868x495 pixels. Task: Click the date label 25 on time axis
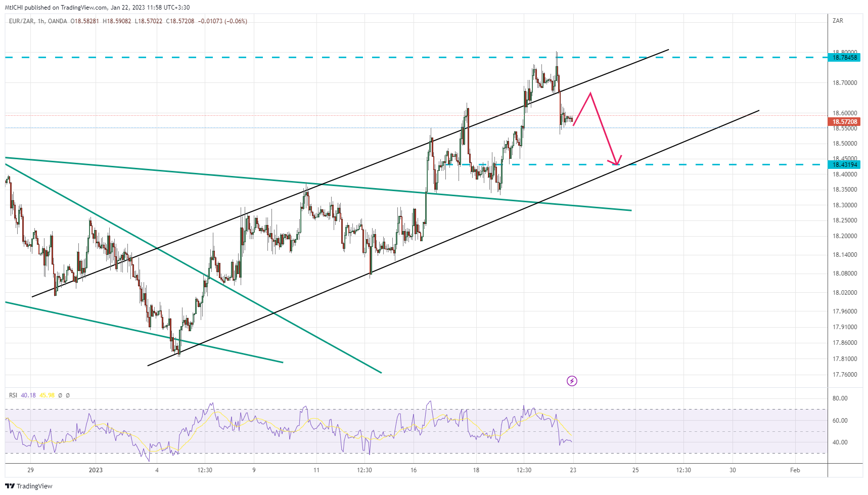pos(635,470)
